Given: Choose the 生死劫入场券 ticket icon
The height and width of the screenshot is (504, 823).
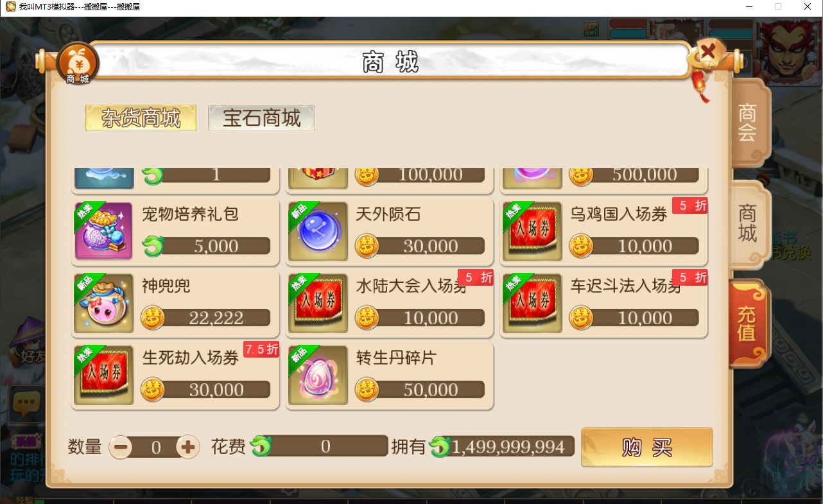Looking at the screenshot, I should point(104,375).
